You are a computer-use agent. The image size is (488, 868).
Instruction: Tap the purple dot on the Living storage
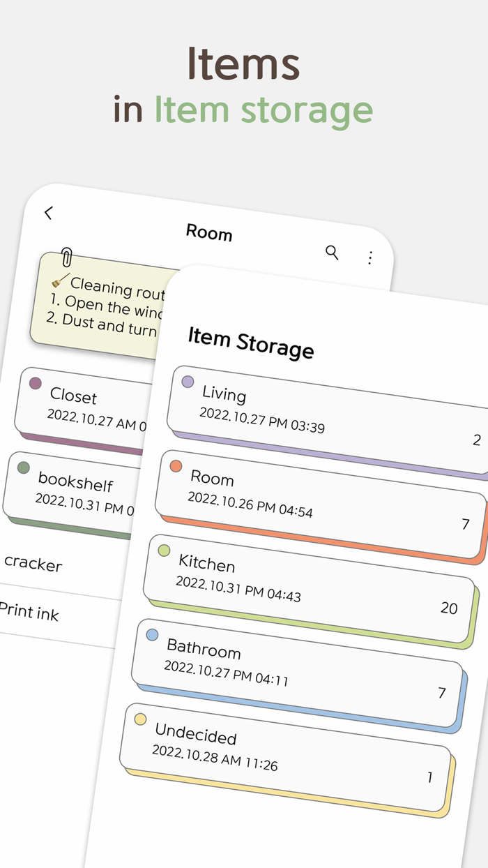tap(188, 381)
